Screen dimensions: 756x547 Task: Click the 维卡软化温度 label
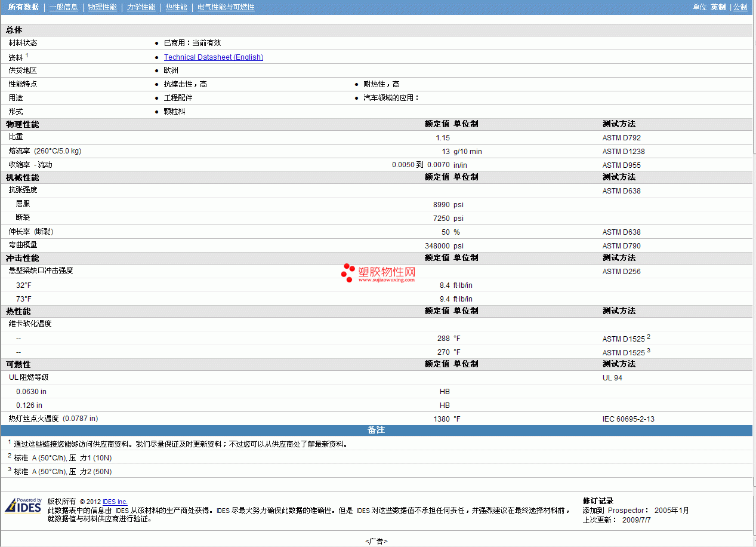point(30,324)
